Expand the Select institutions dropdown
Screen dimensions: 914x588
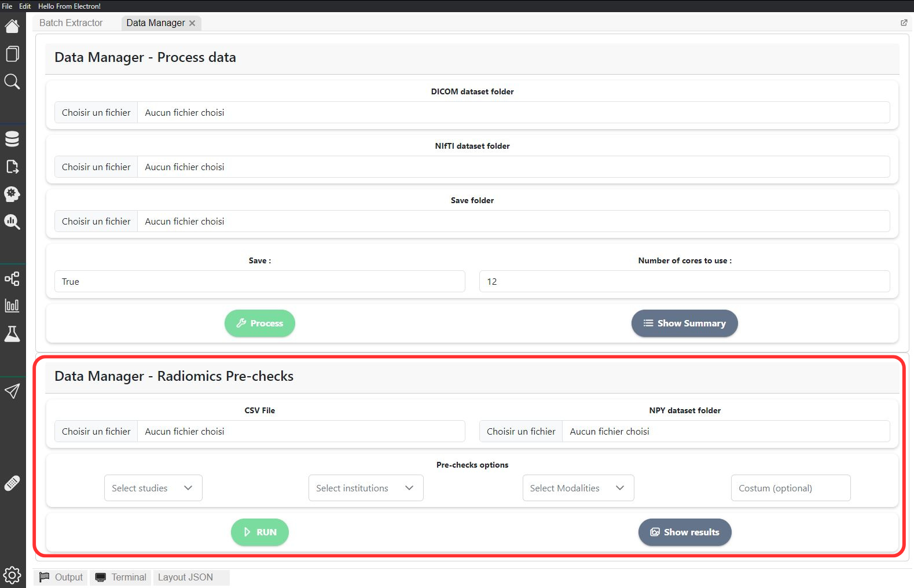point(365,488)
